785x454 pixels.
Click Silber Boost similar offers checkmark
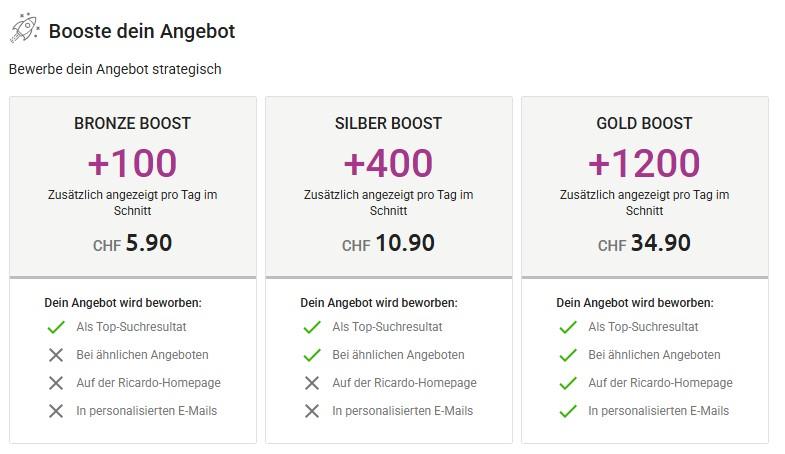(312, 355)
